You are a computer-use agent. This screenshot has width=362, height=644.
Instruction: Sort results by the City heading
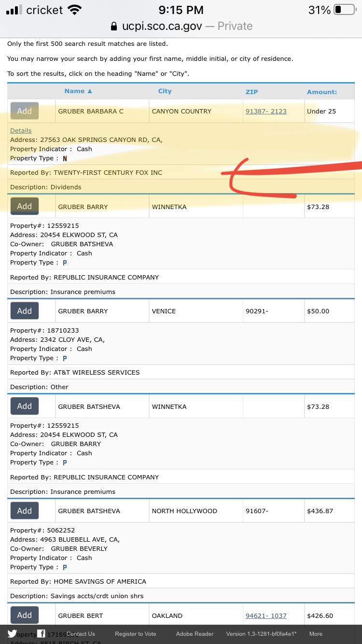click(x=165, y=91)
